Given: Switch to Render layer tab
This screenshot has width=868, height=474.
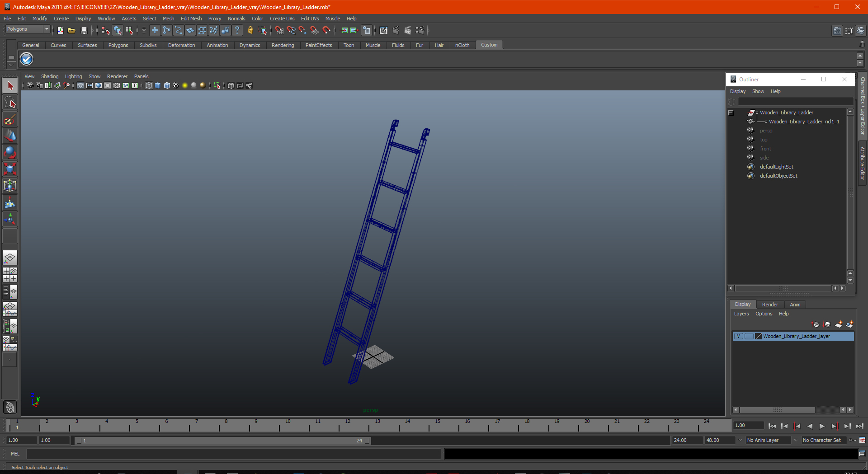Looking at the screenshot, I should pos(770,305).
